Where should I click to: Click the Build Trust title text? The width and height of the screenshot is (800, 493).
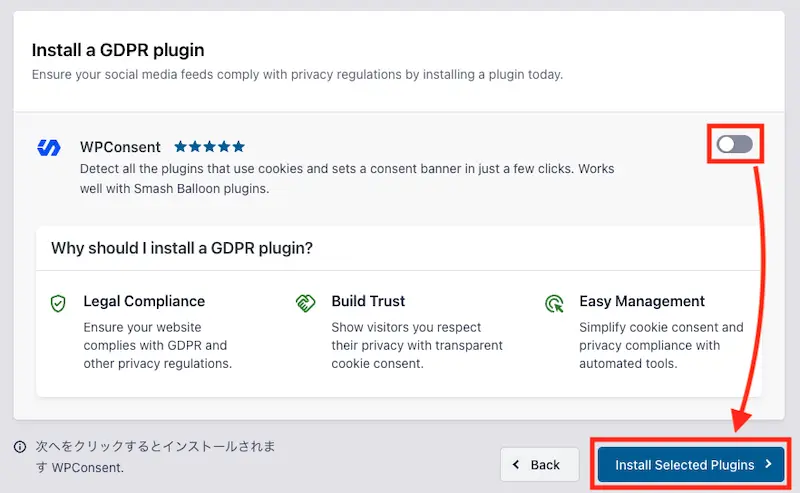pos(368,301)
